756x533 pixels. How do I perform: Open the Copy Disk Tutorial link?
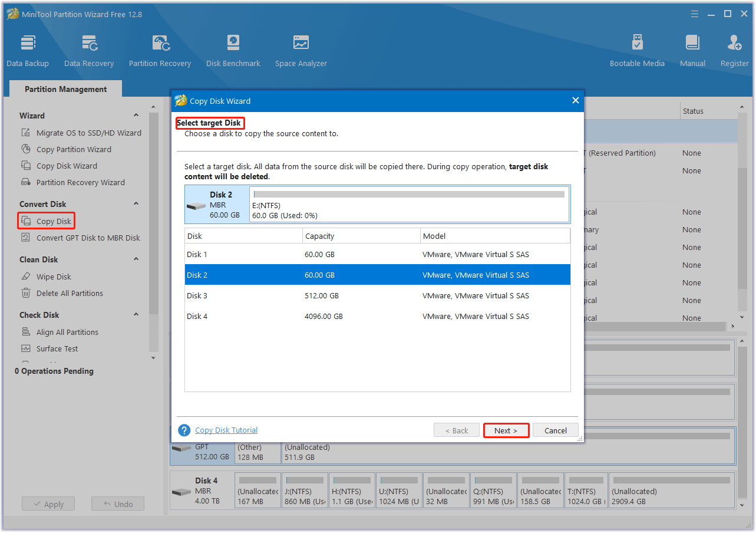226,430
